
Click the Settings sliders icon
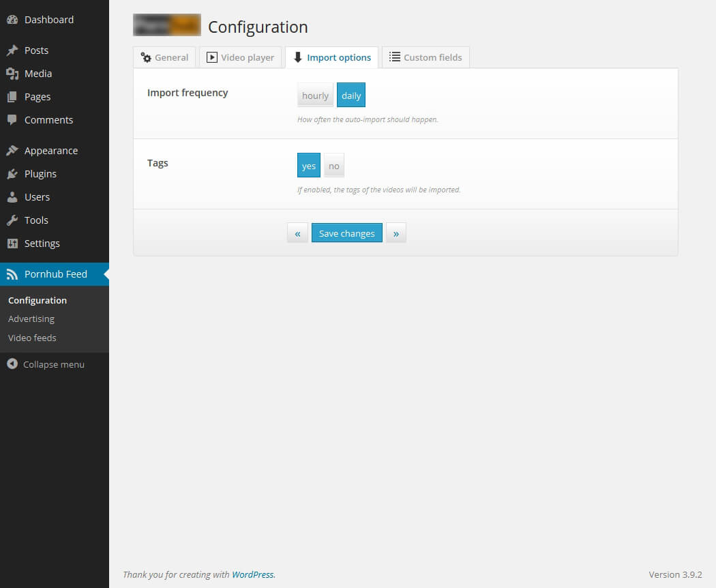pos(12,244)
